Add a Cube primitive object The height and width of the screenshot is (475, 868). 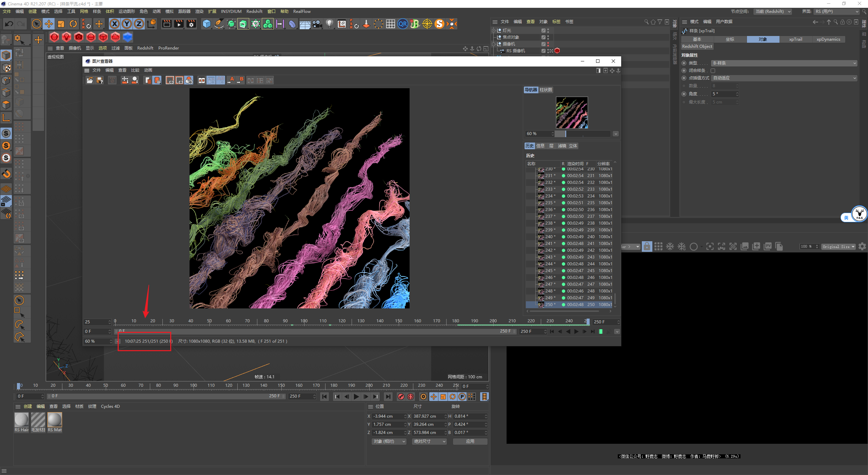(206, 24)
